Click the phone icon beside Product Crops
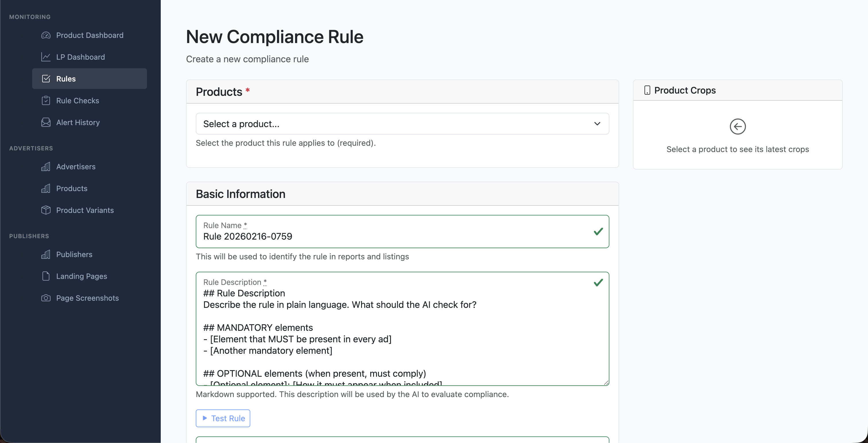The width and height of the screenshot is (868, 443). tap(647, 90)
